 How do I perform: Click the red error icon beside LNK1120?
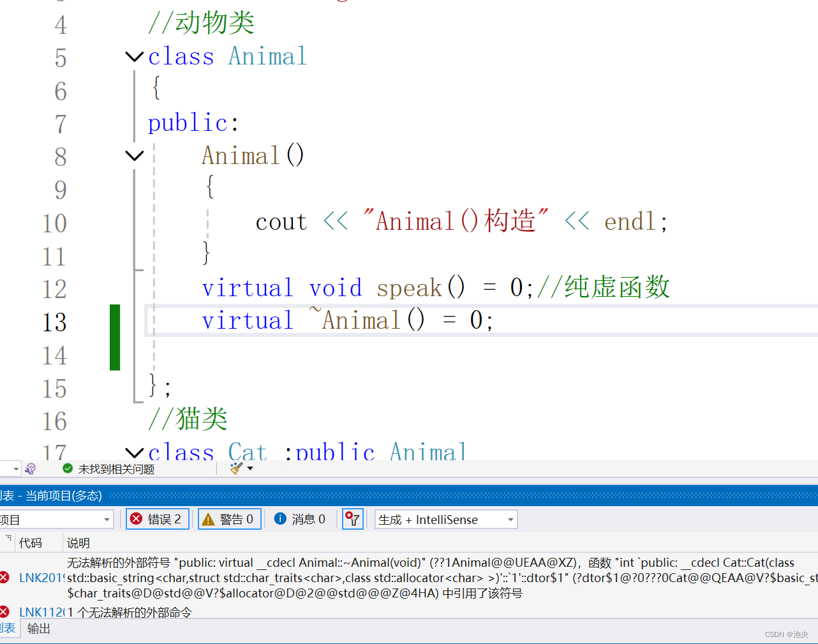pyautogui.click(x=4, y=612)
